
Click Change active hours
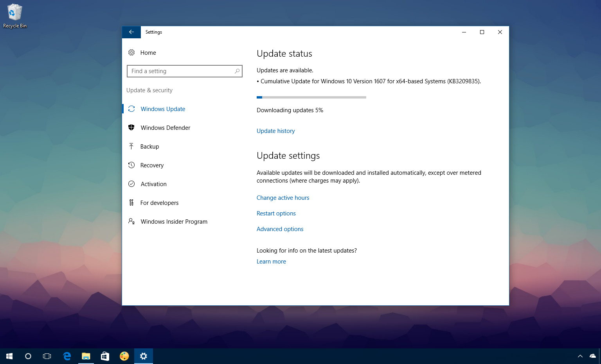pyautogui.click(x=283, y=197)
